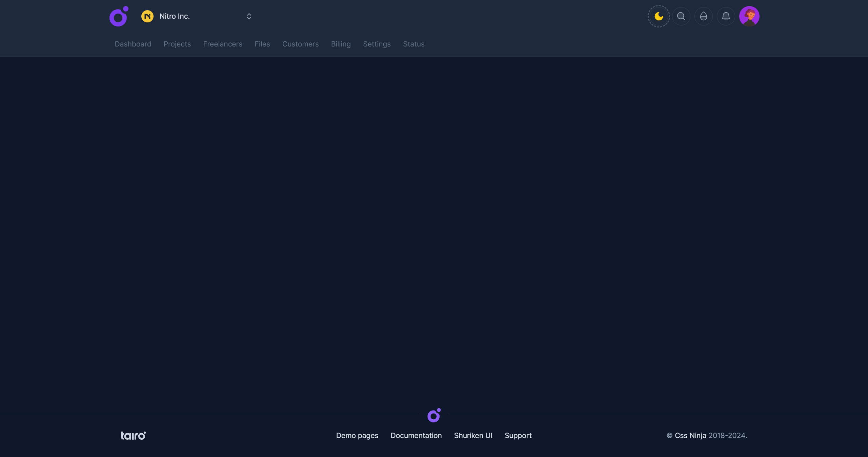Click the tairo wordmark in footer
This screenshot has width=868, height=457.
click(133, 435)
